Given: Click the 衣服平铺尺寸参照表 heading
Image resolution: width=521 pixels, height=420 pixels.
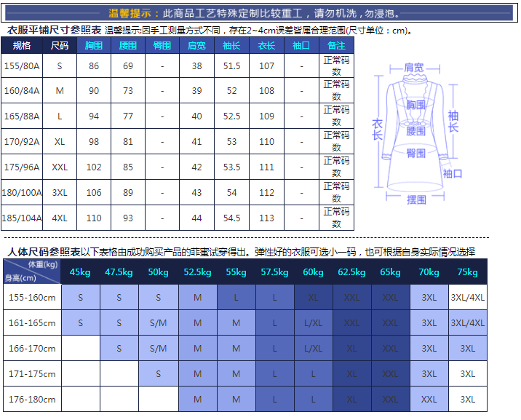Looking at the screenshot, I should point(54,31).
